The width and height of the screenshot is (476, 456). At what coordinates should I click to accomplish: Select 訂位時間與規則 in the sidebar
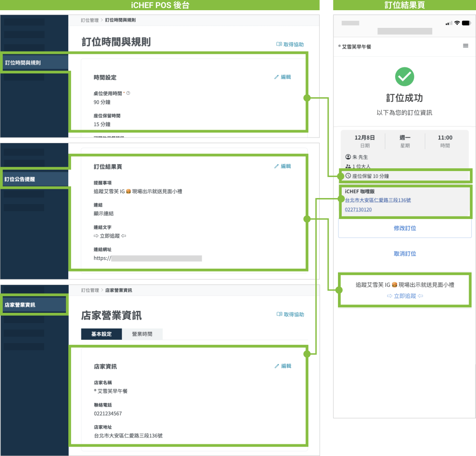[34, 63]
